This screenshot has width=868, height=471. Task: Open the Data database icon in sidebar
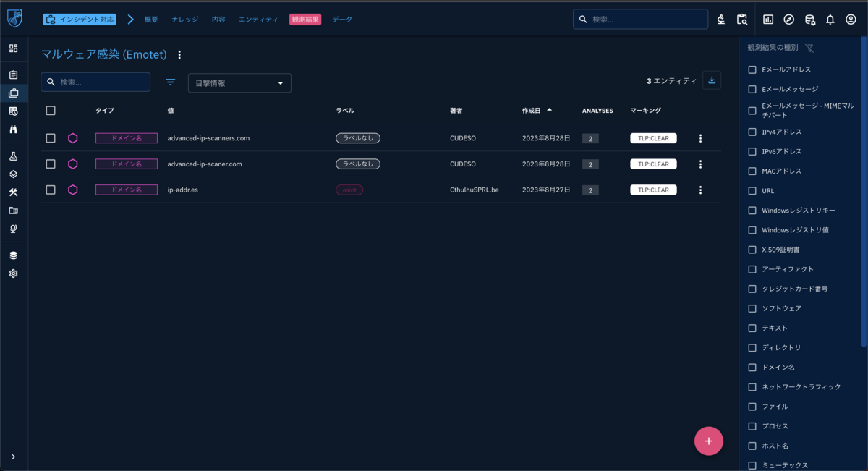tap(13, 255)
